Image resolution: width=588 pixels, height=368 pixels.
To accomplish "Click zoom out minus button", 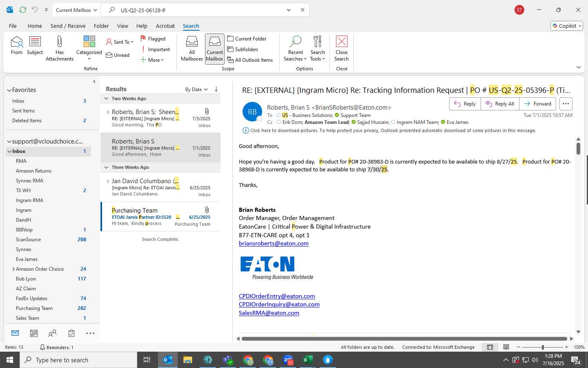I will coord(519,347).
